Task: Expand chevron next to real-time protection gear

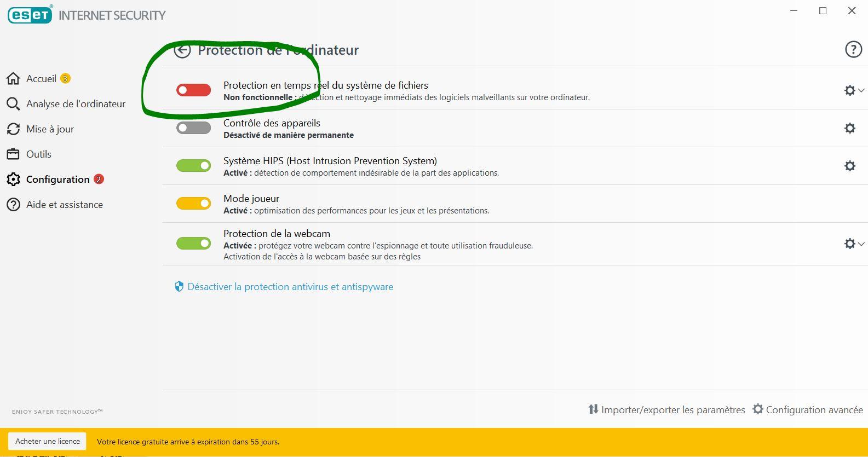Action: [x=861, y=90]
